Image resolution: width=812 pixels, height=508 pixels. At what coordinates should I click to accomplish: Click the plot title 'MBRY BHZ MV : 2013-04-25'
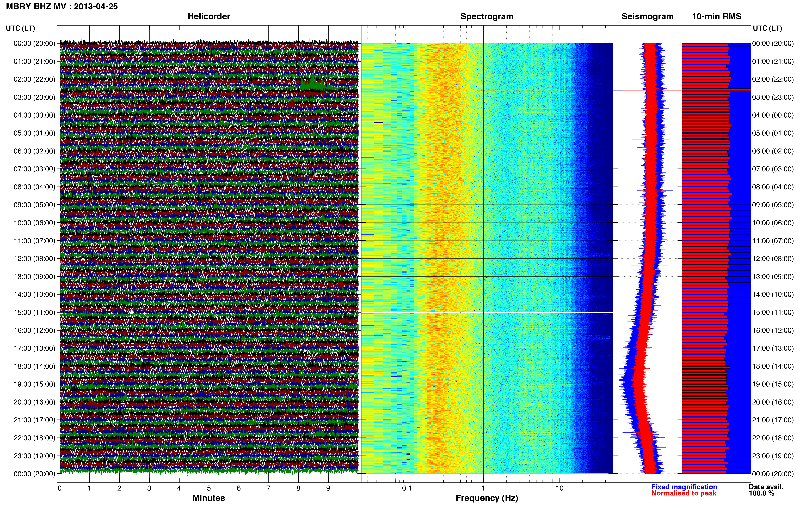tap(62, 6)
